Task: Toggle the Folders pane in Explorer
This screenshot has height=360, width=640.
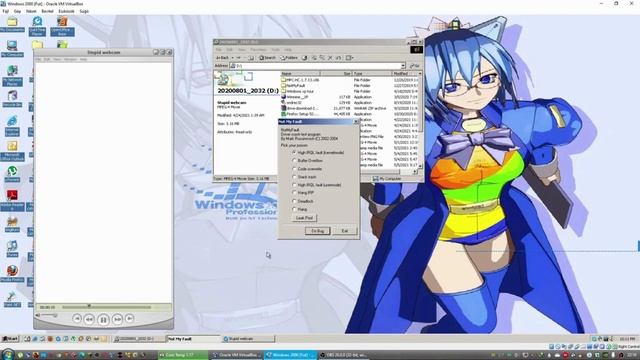Action: [289, 58]
